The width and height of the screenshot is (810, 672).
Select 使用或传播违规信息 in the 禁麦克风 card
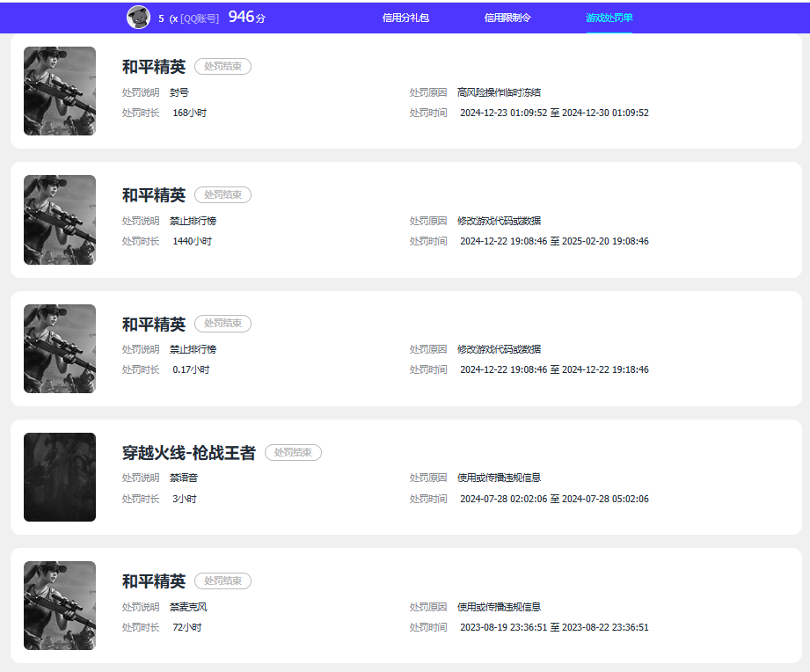[x=499, y=608]
